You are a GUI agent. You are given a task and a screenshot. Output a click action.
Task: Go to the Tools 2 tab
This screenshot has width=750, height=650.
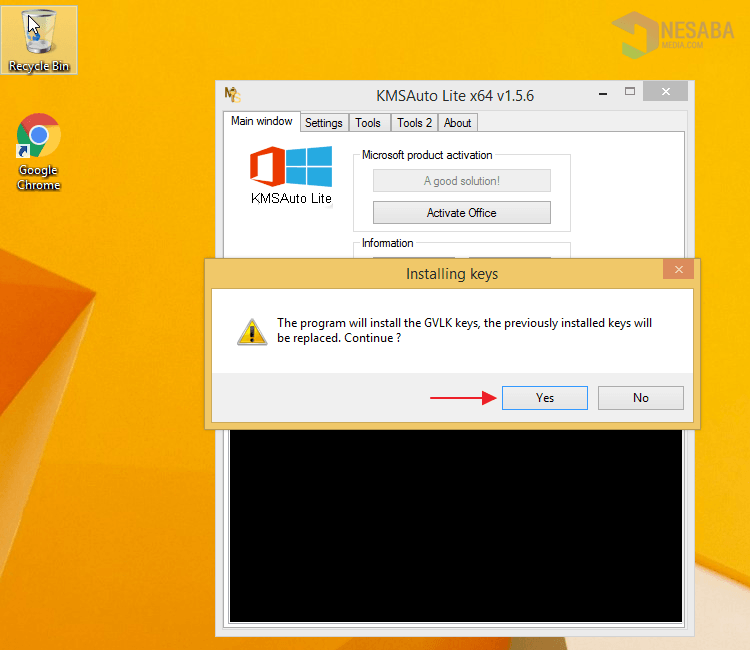(x=414, y=123)
